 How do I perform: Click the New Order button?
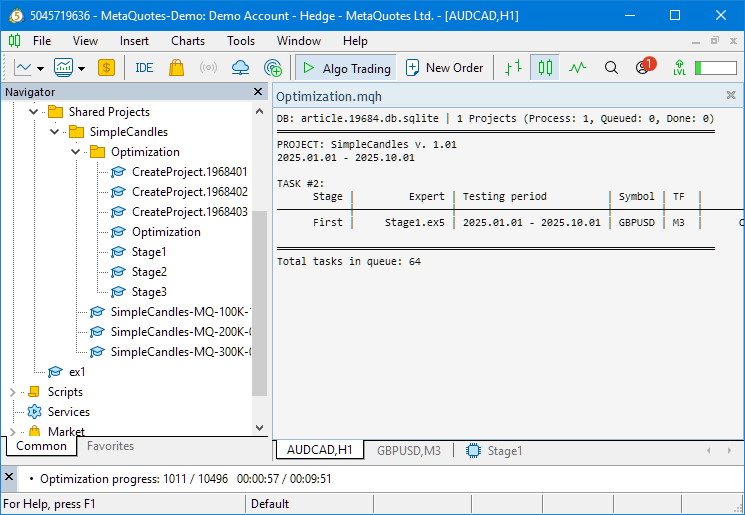[444, 68]
